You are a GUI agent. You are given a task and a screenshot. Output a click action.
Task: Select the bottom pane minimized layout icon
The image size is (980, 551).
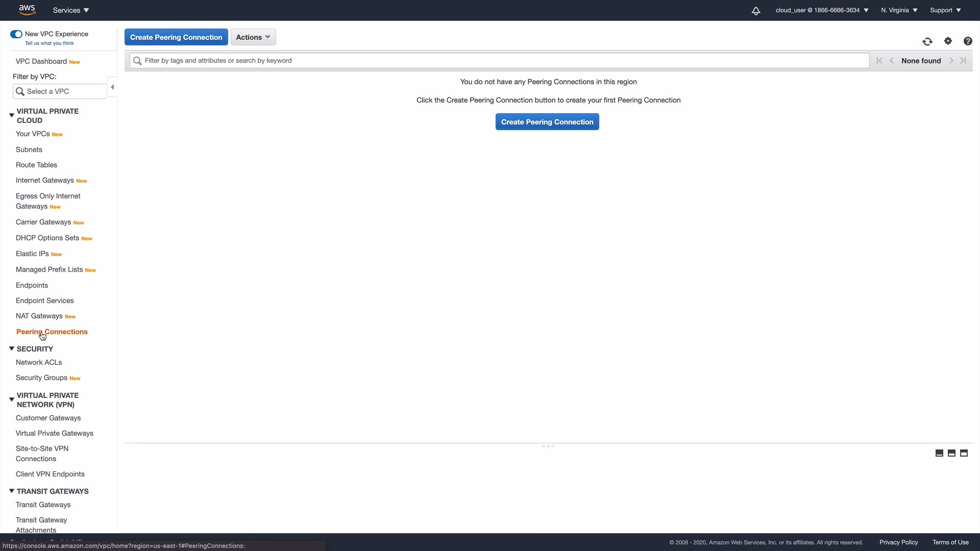pyautogui.click(x=939, y=453)
